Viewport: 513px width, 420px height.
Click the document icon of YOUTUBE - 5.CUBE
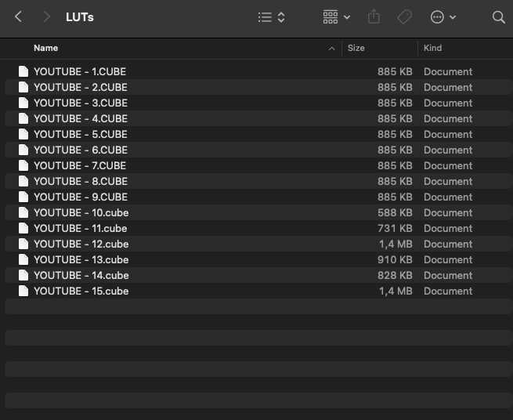[23, 134]
